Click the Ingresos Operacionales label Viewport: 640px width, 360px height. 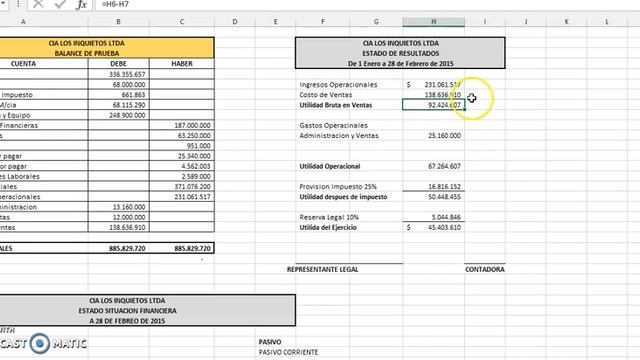click(338, 84)
